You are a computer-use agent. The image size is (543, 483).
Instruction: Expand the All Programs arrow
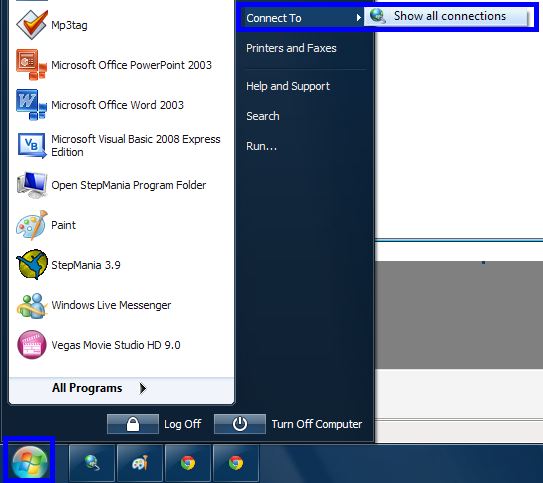(x=143, y=388)
